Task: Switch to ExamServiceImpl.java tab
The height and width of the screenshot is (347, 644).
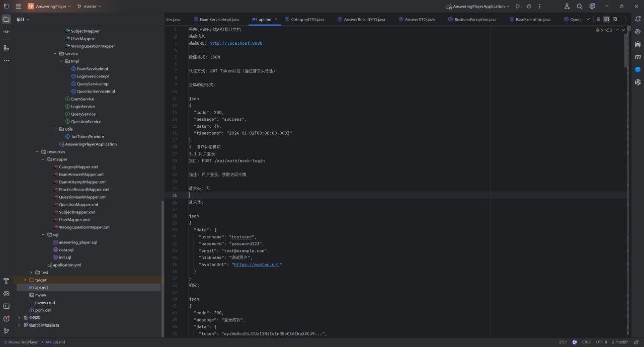Action: [x=215, y=19]
